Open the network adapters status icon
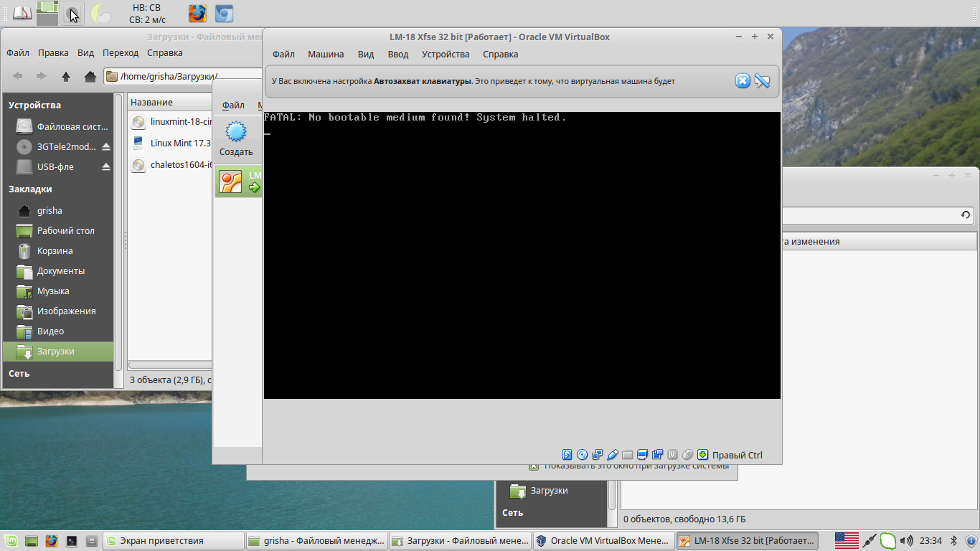 597,455
